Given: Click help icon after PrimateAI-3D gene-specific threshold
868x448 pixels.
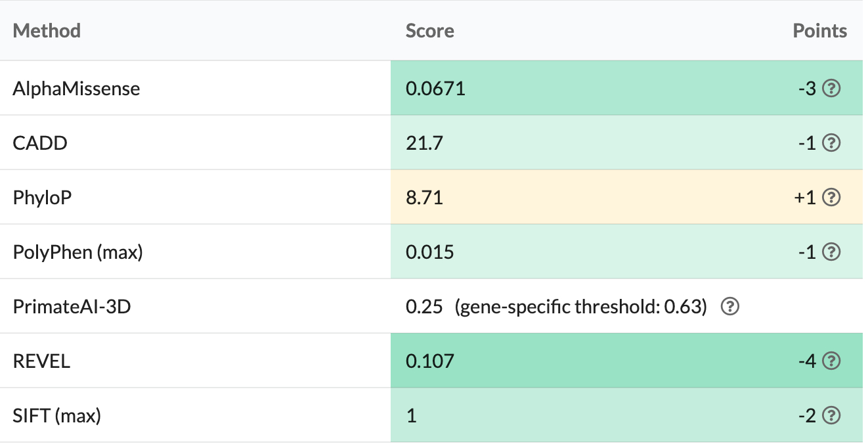Looking at the screenshot, I should [x=729, y=307].
